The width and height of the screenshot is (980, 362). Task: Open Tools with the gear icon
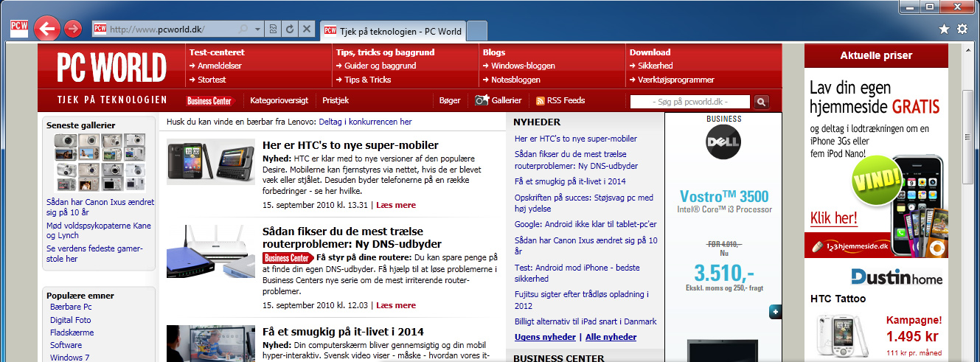point(962,29)
